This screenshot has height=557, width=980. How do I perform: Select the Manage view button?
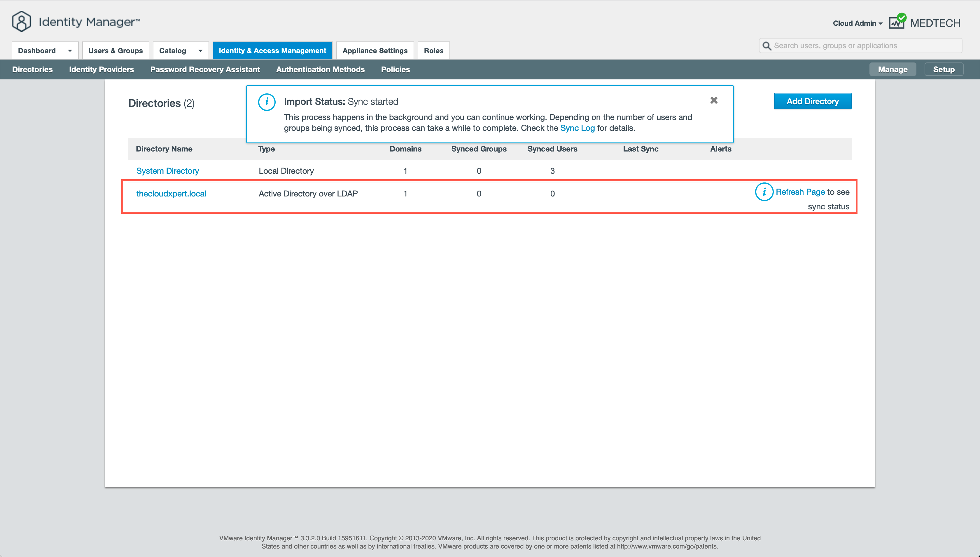(892, 69)
